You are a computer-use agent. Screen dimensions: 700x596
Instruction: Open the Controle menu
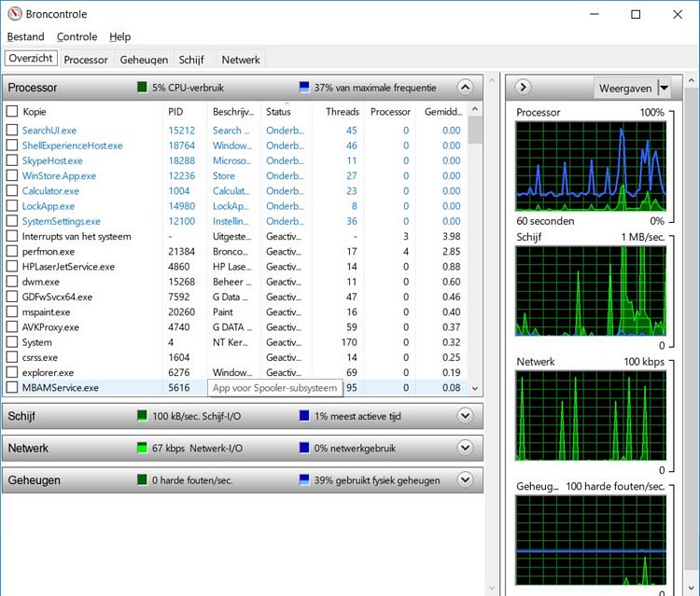pos(77,36)
